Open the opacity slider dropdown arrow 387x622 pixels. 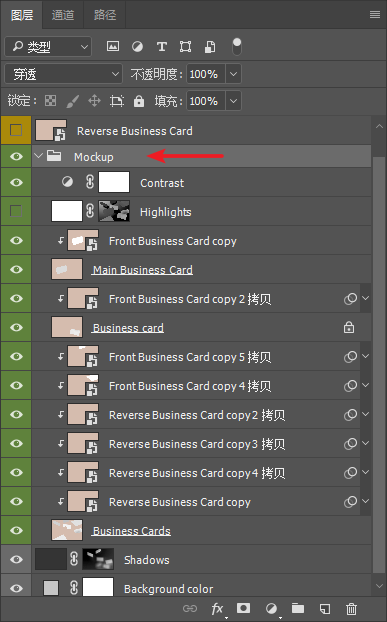point(234,74)
